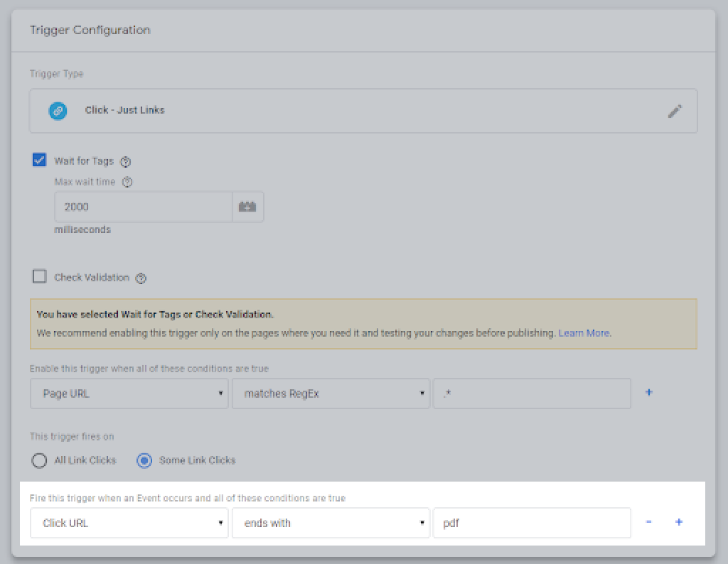
Task: Add another Page URL enable condition
Action: tap(649, 392)
